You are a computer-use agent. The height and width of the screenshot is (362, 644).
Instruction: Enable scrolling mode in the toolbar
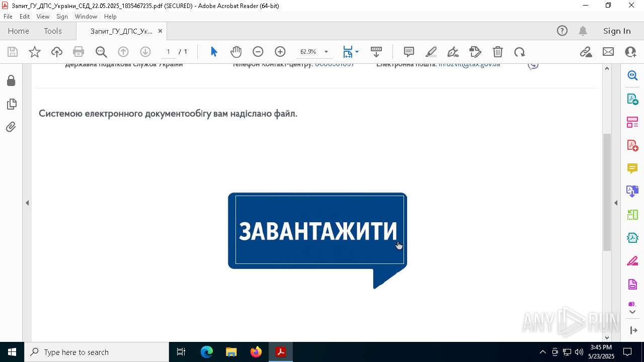(x=376, y=52)
